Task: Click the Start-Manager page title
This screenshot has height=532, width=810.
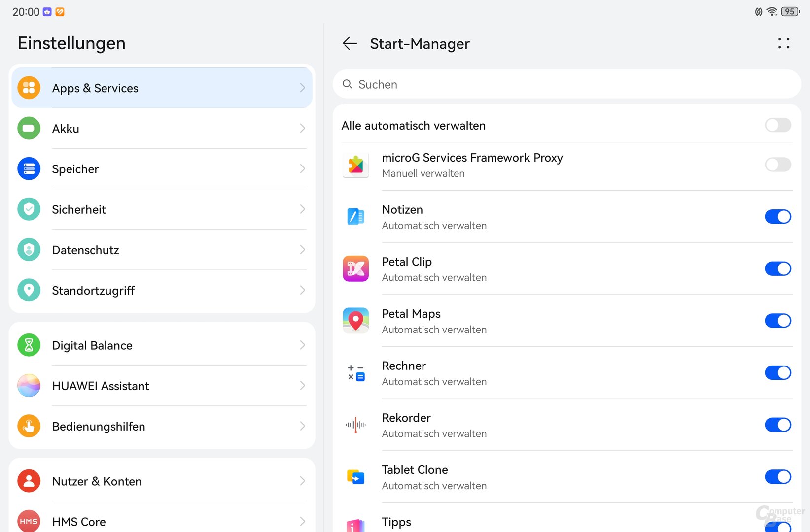Action: tap(420, 44)
